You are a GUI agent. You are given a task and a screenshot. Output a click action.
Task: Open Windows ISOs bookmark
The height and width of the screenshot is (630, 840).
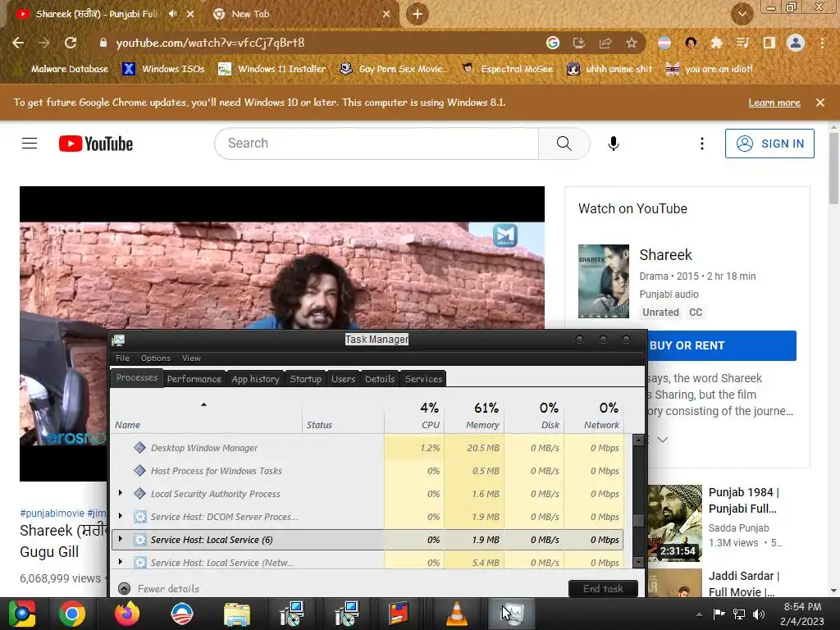click(163, 69)
